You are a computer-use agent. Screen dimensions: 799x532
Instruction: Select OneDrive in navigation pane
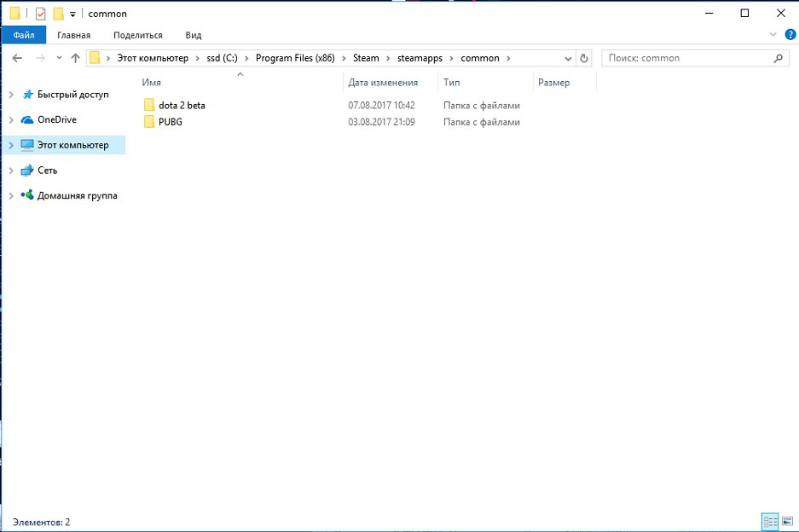(57, 119)
